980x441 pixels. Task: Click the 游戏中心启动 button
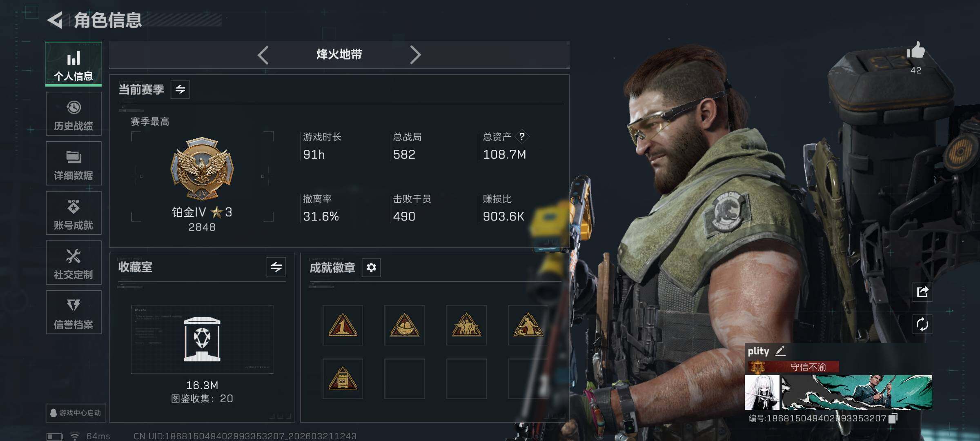[x=76, y=413]
